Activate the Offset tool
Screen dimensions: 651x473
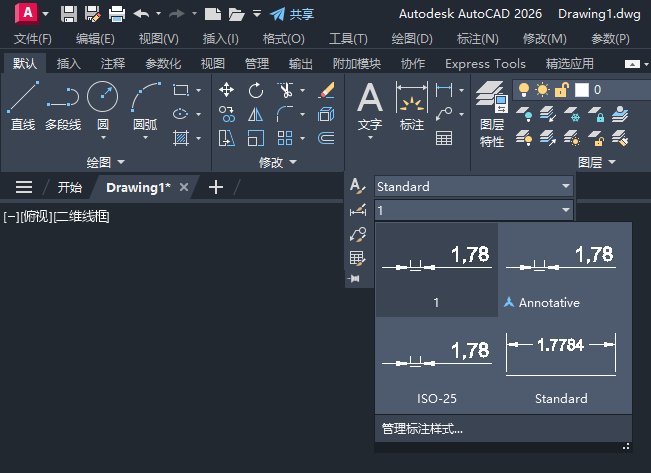(x=326, y=138)
